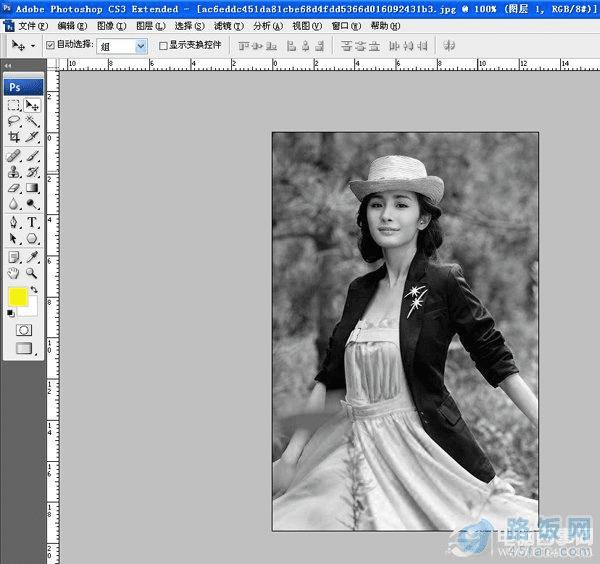Select the Zoom magnifier tool
Image resolution: width=600 pixels, height=564 pixels.
coord(32,272)
